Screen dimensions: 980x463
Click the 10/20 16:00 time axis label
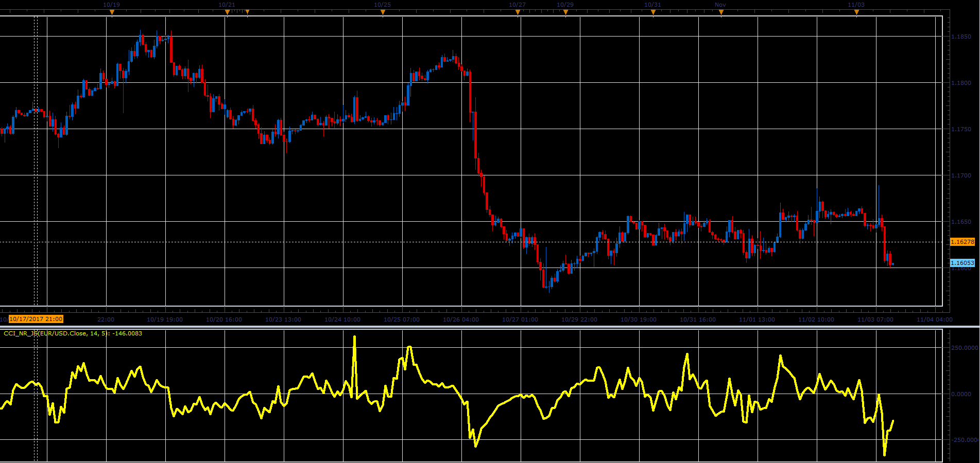pos(224,319)
